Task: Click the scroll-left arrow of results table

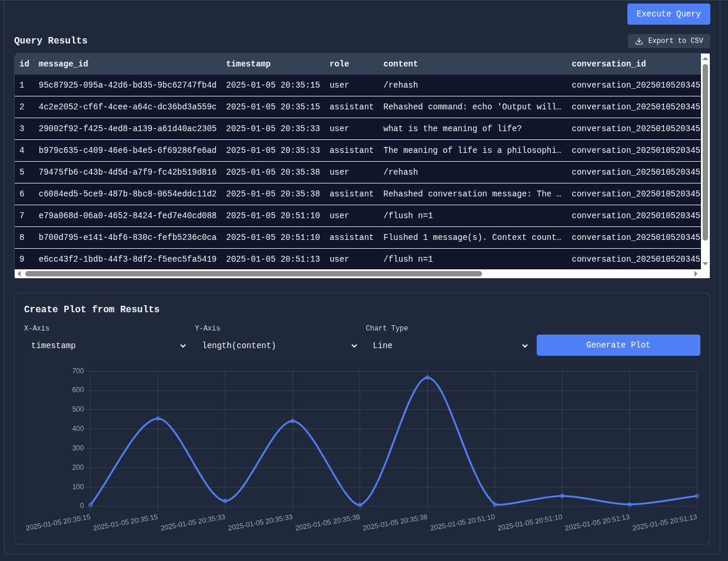Action: click(x=19, y=273)
